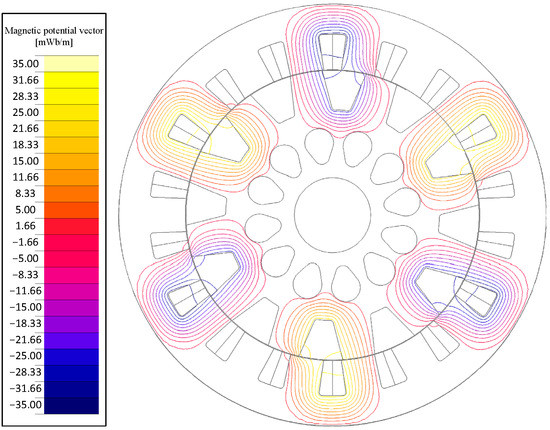Select the top stator slot with purple contours
The width and height of the screenshot is (550, 430).
(333, 72)
